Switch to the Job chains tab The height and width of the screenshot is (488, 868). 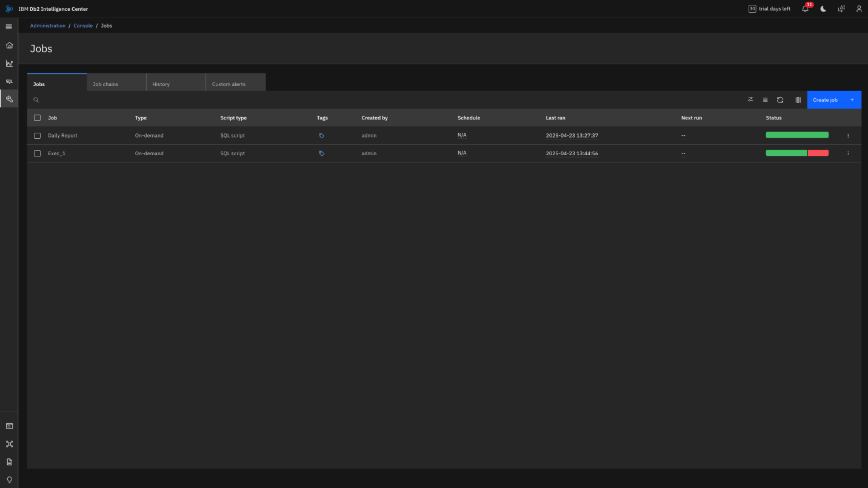click(x=116, y=82)
